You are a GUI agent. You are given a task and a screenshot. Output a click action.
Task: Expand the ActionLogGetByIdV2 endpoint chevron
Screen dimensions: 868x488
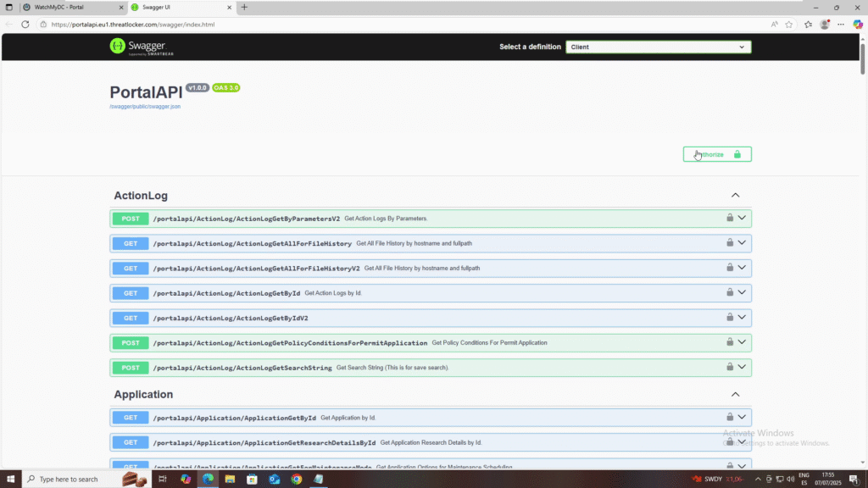point(742,318)
